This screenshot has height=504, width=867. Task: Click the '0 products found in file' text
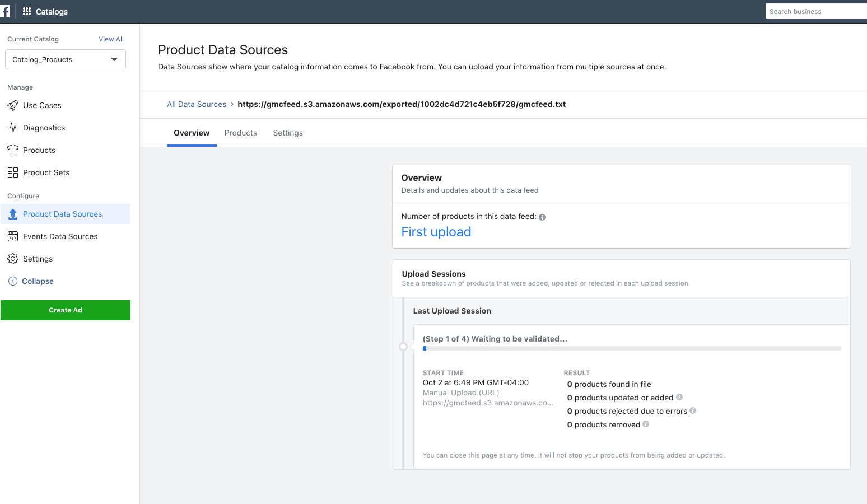[609, 384]
